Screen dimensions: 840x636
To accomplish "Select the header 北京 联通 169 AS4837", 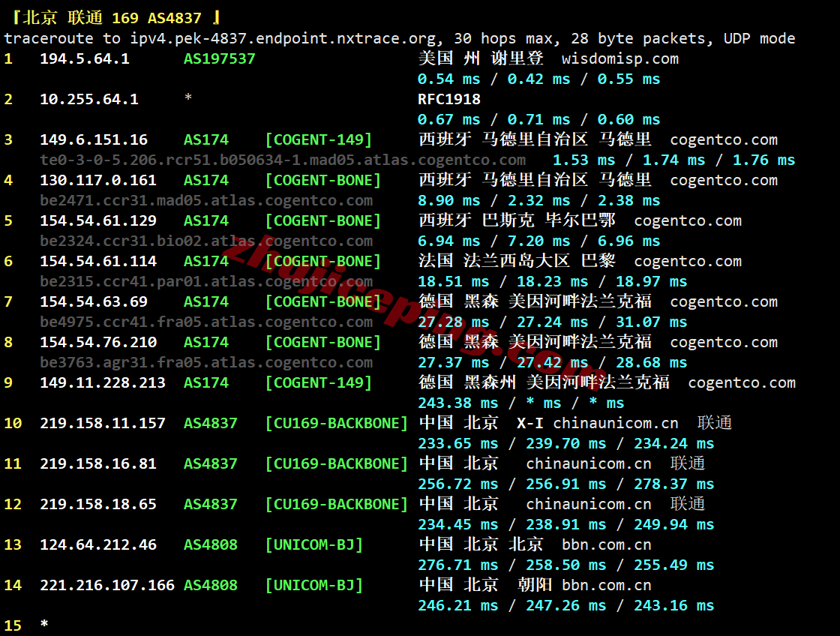I will coord(112,18).
